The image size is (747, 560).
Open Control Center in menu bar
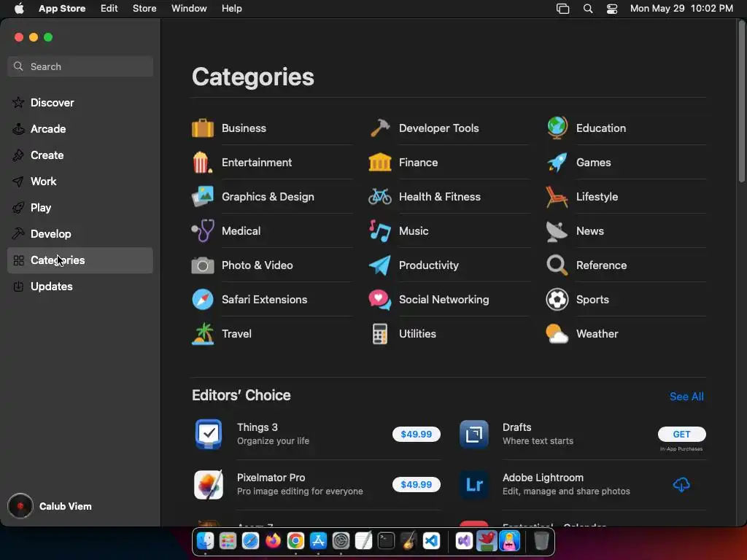coord(612,9)
